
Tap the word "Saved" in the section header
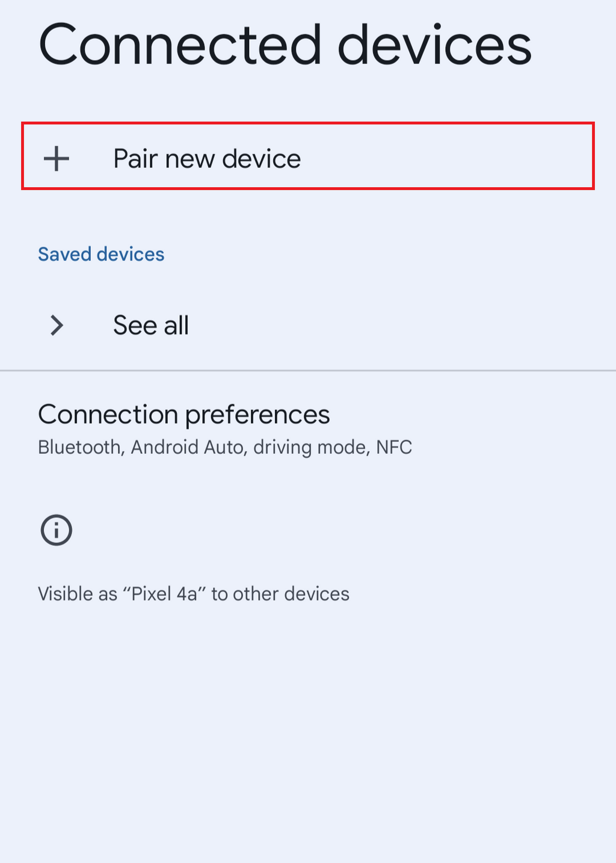point(65,254)
